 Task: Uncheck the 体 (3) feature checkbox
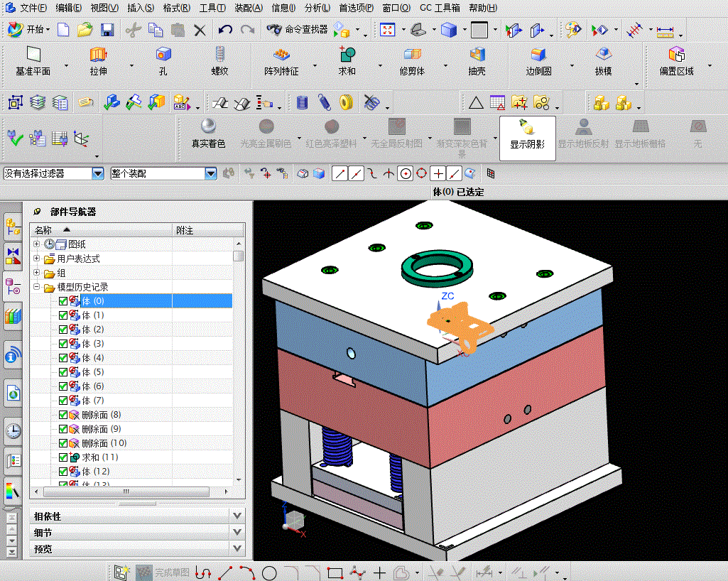click(63, 344)
